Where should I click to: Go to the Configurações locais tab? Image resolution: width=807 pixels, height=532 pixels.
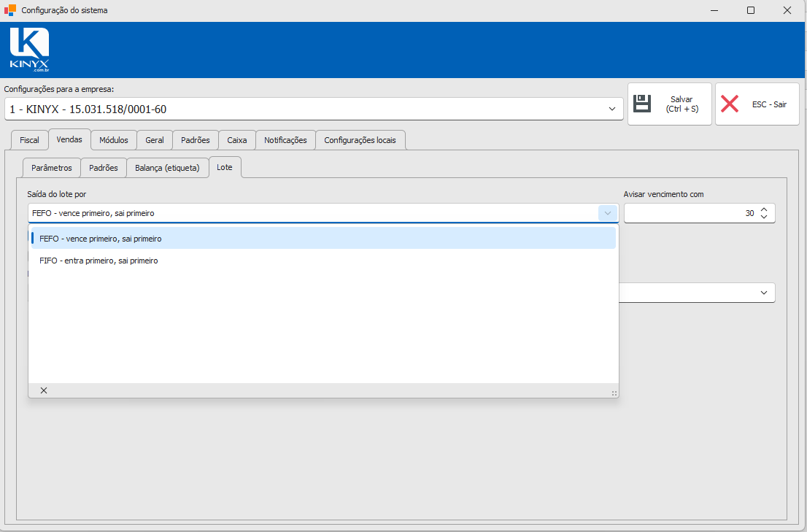coord(360,140)
